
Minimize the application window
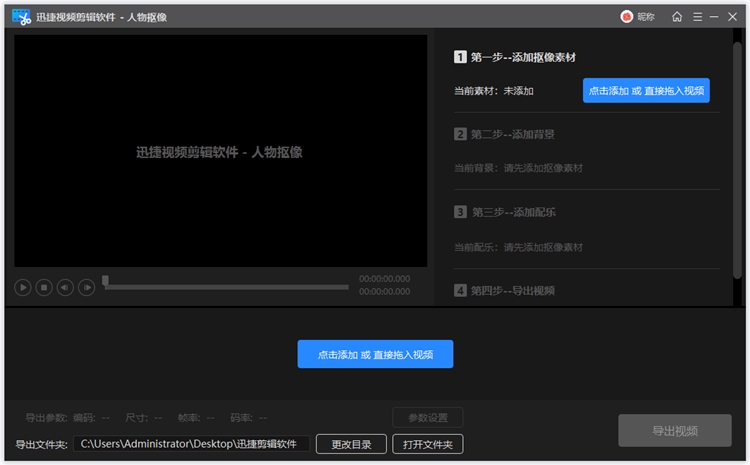click(714, 17)
